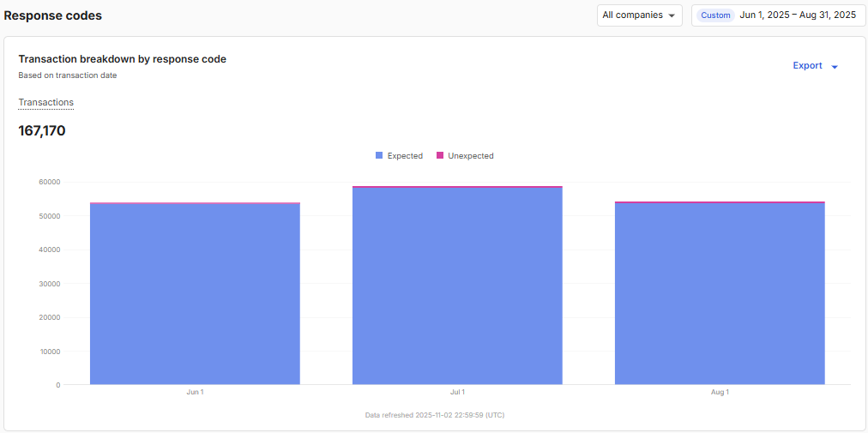
Task: Click the Jul 1 blue Expected bar
Action: point(457,286)
